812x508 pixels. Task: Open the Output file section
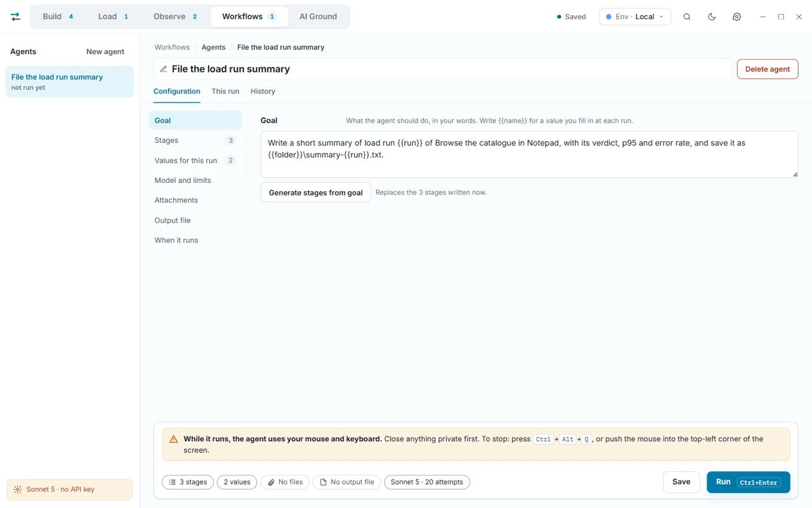195,220
